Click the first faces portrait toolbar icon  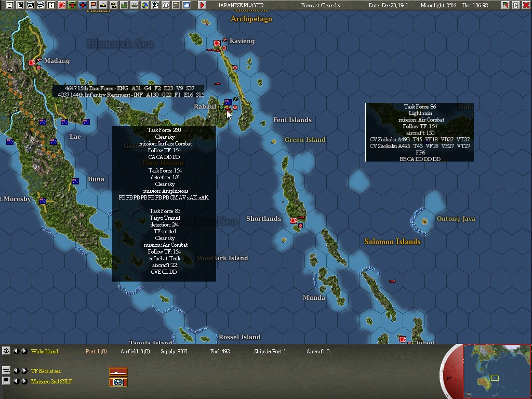(x=31, y=5)
